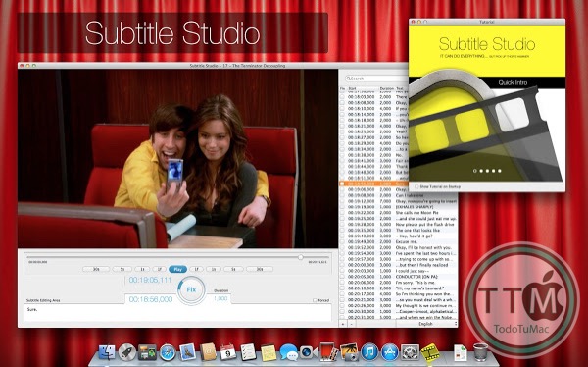Open Messages speech bubble in Dock

click(289, 352)
